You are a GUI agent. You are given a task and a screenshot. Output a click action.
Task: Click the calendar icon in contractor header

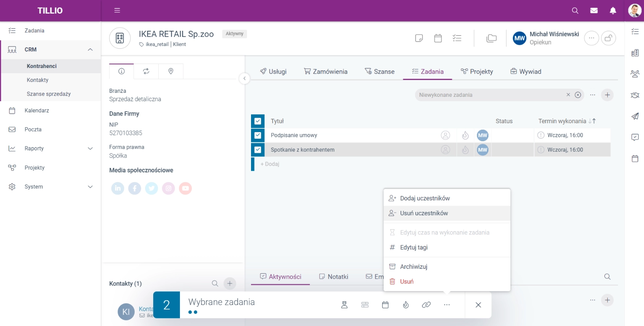(x=438, y=38)
